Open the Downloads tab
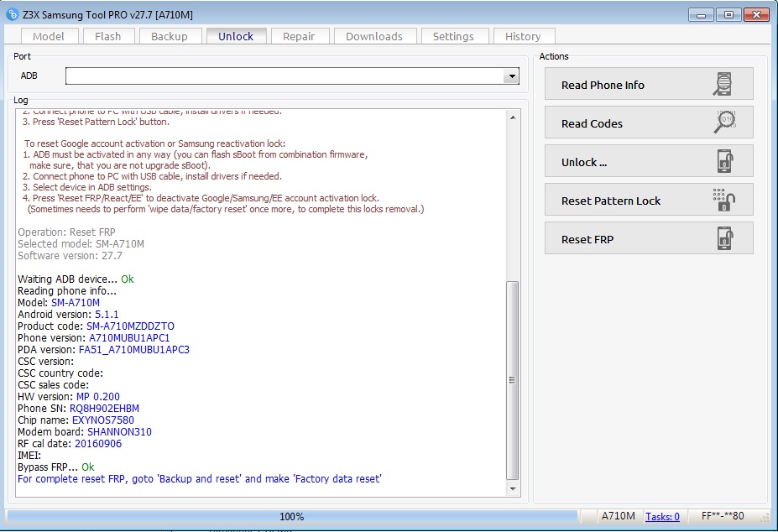The image size is (778, 532). tap(374, 36)
